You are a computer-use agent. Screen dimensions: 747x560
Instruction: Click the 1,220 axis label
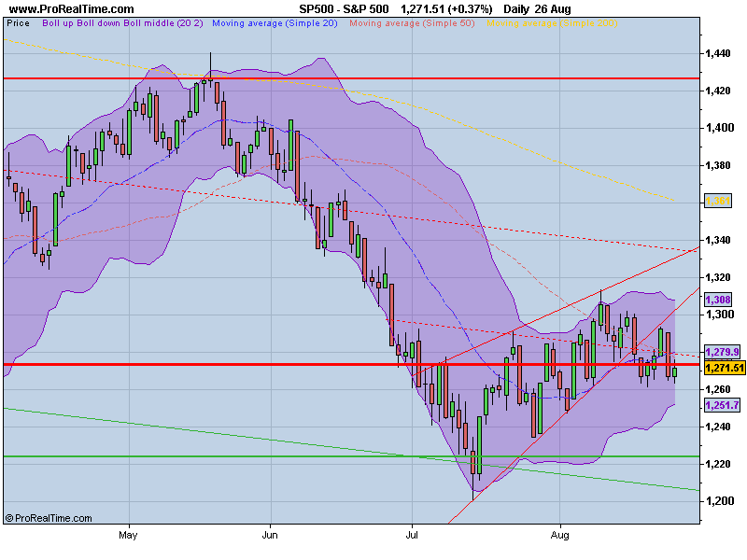pos(717,464)
